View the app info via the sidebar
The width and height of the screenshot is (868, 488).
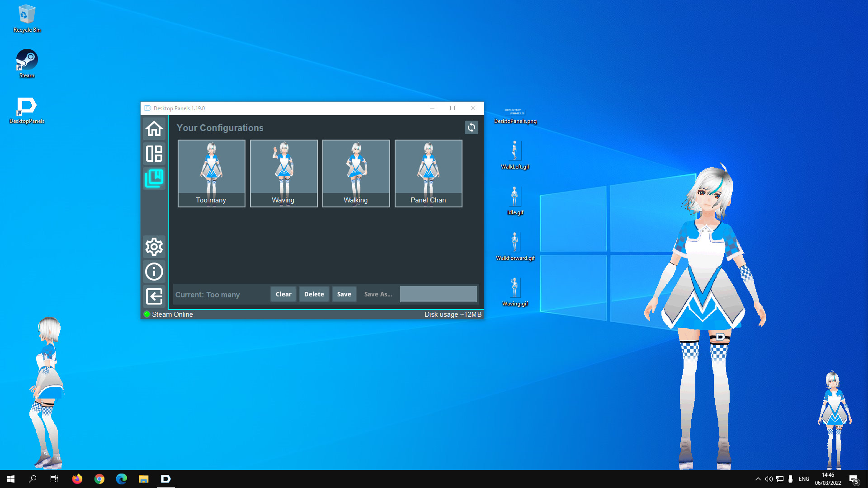pyautogui.click(x=154, y=272)
